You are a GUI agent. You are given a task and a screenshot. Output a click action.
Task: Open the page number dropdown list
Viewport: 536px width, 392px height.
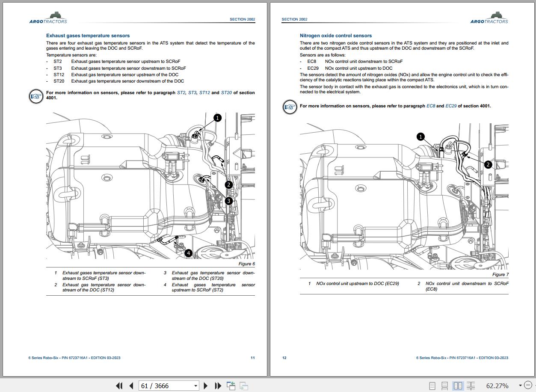(195, 386)
